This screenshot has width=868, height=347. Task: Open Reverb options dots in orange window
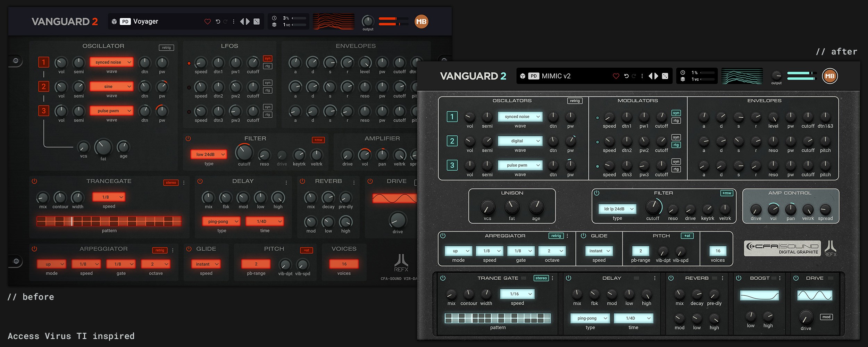click(354, 183)
